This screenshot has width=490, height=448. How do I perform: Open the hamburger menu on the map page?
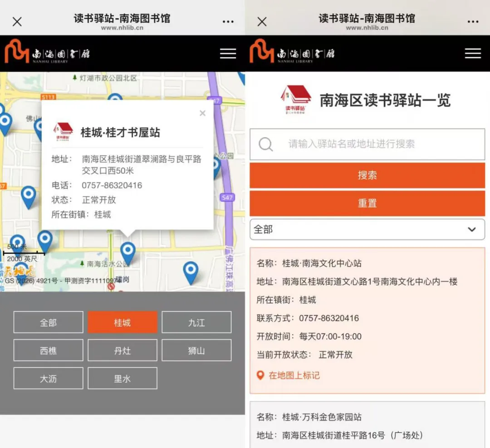(228, 54)
